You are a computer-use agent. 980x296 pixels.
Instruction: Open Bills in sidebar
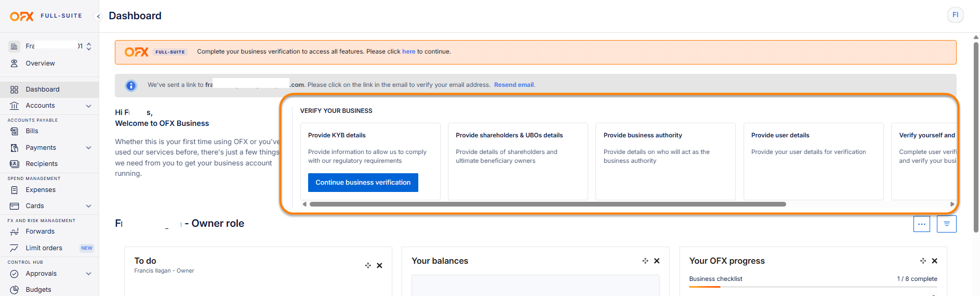[x=32, y=131]
